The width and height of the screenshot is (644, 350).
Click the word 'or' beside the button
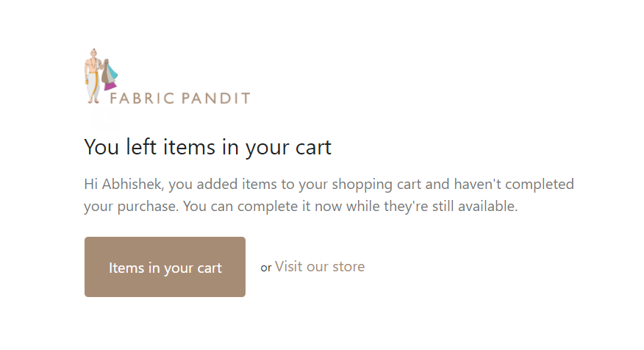pos(265,268)
